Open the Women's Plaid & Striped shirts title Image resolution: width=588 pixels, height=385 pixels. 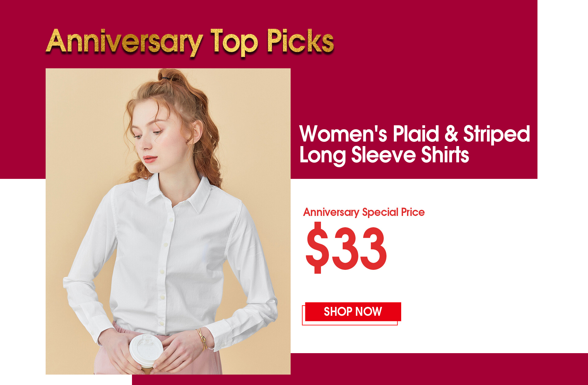tap(415, 144)
